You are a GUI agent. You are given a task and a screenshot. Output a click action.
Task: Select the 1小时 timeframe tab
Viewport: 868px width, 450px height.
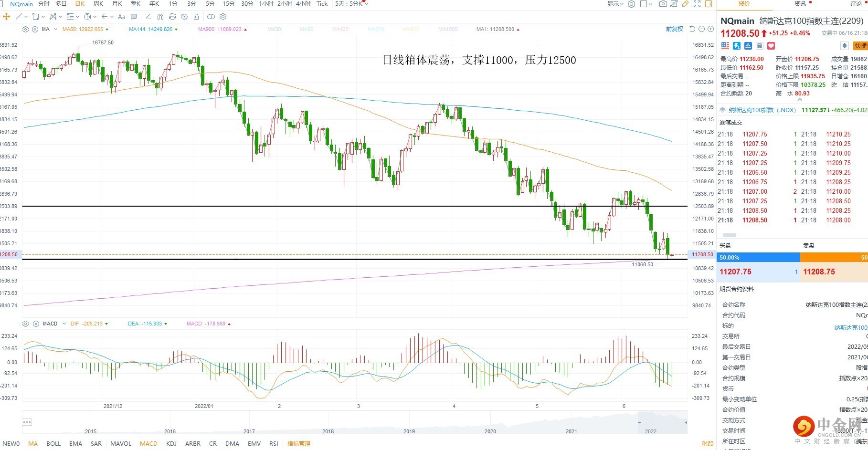(x=266, y=4)
